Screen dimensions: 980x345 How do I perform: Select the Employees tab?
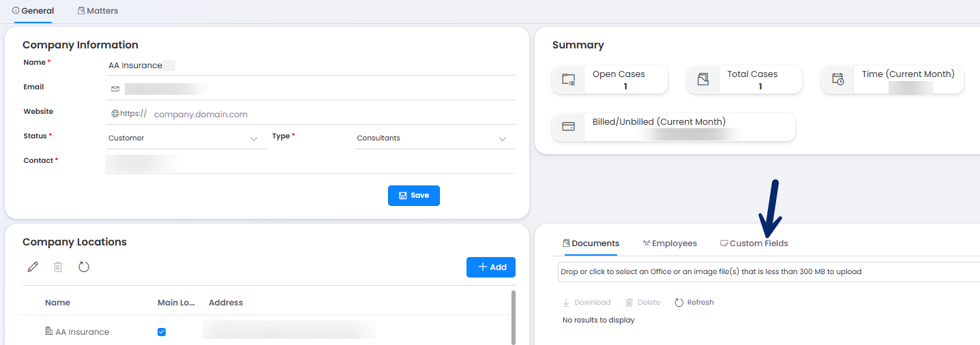(x=670, y=243)
